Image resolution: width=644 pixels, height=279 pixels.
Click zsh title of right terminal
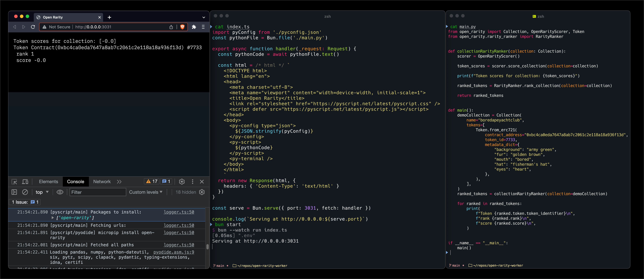[541, 16]
